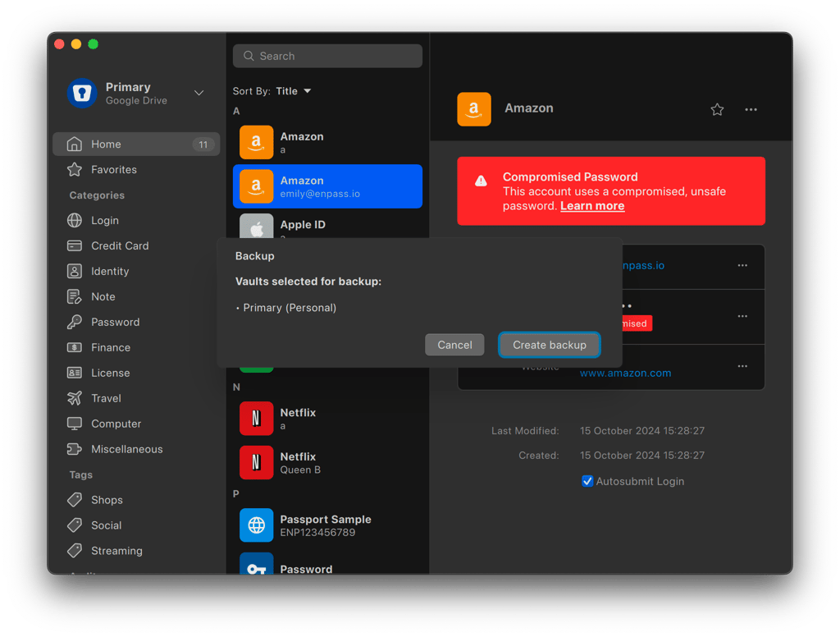The height and width of the screenshot is (637, 840).
Task: Click the Miscellaneous category icon
Action: click(75, 449)
